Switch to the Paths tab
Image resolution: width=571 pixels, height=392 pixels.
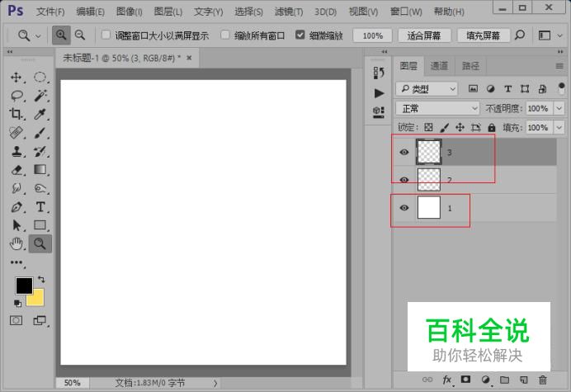click(470, 66)
